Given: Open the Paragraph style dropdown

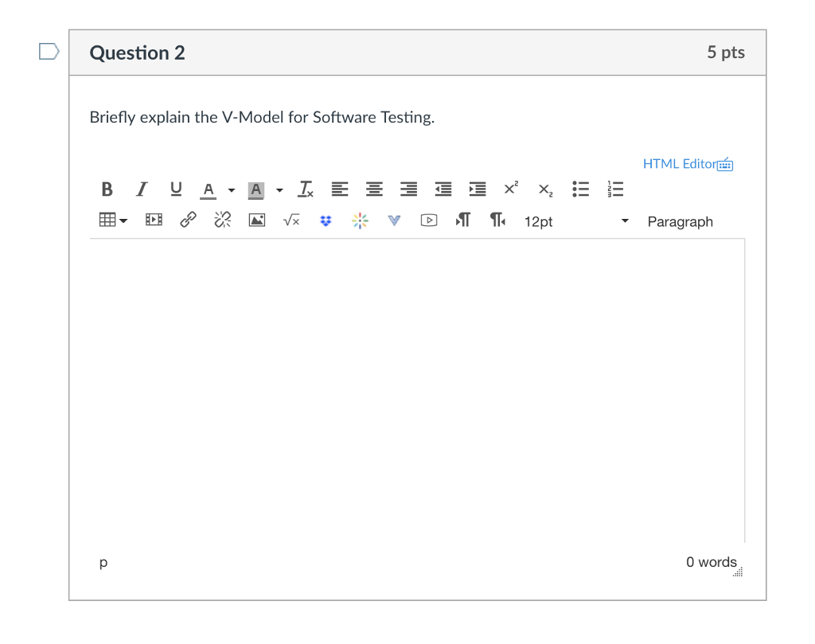Looking at the screenshot, I should (x=680, y=221).
